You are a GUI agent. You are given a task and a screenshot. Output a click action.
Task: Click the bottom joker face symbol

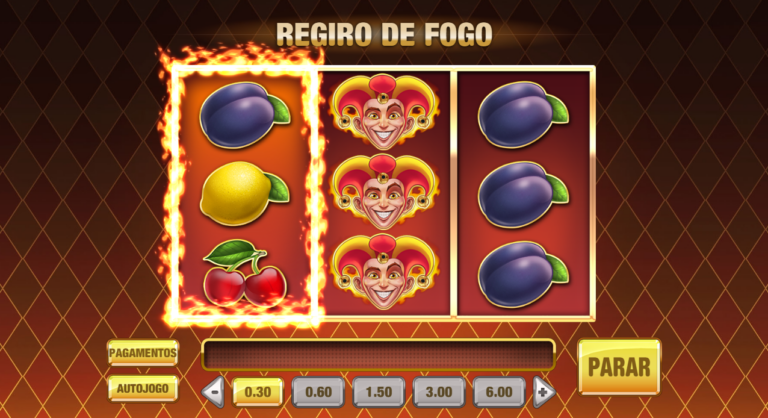384,271
